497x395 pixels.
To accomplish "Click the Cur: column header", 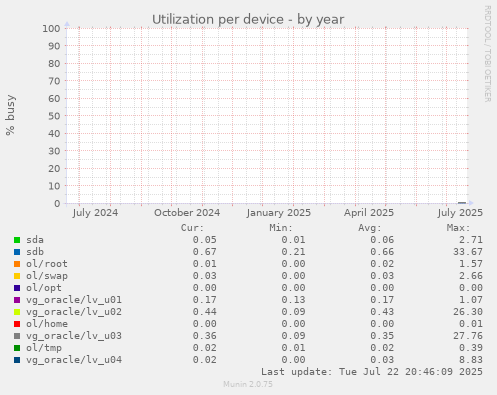I will (192, 228).
